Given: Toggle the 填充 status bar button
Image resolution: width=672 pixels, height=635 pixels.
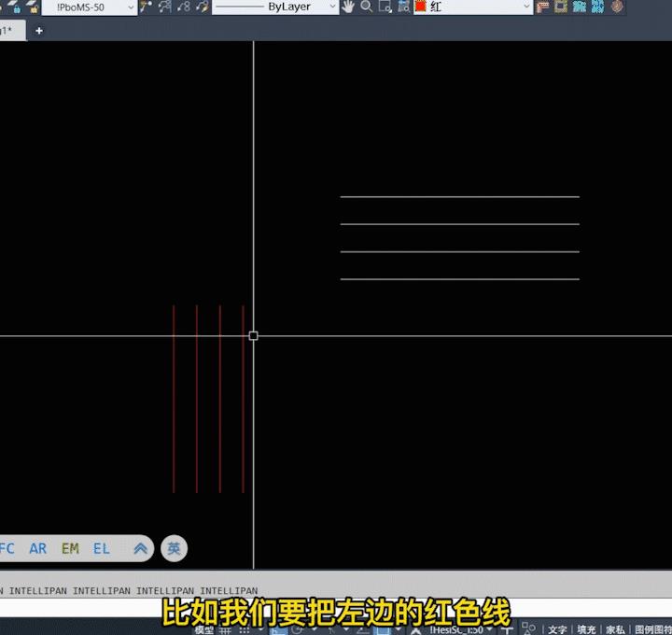Looking at the screenshot, I should [586, 629].
